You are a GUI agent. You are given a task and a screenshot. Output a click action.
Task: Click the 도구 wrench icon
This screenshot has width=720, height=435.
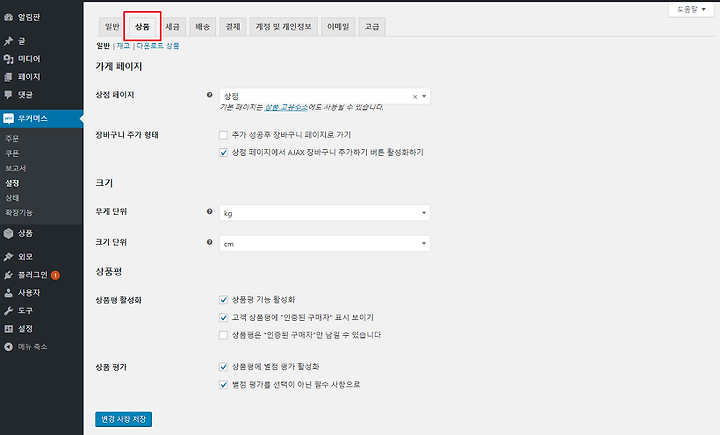8,311
